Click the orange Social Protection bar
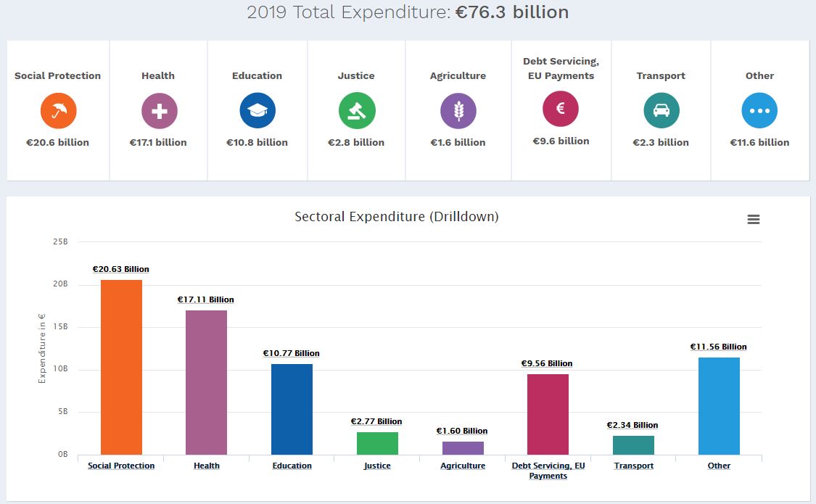This screenshot has height=504, width=816. 120,366
